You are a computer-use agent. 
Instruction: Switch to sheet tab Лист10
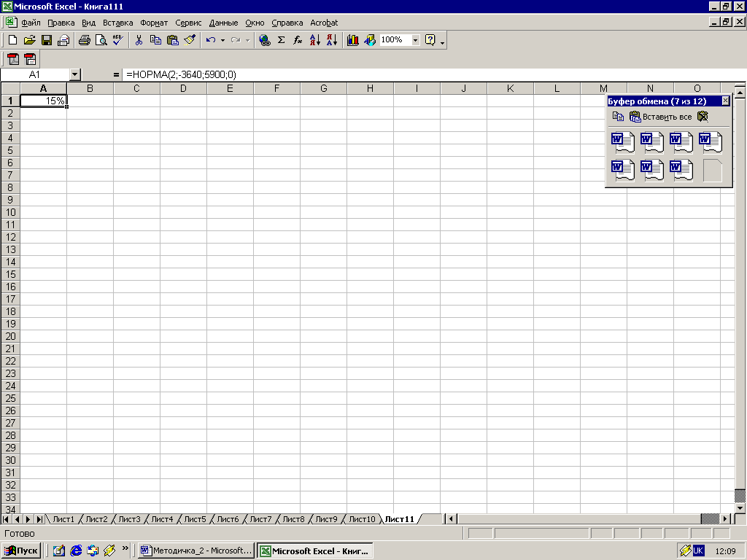coord(362,519)
